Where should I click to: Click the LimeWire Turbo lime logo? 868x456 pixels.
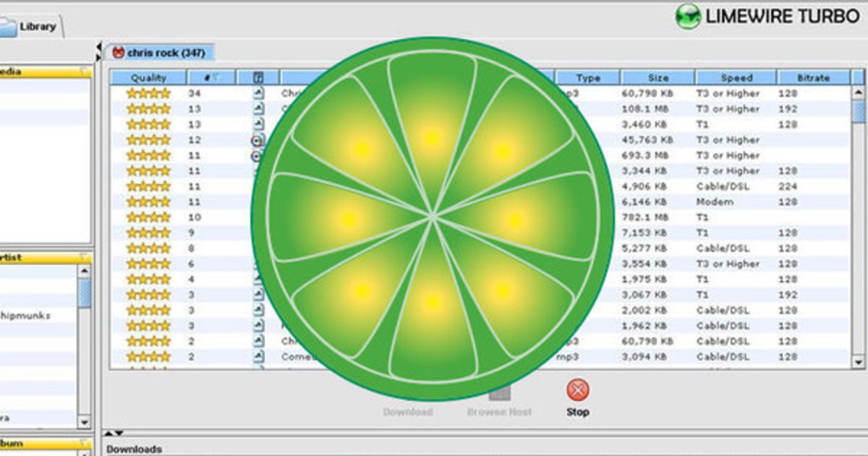pyautogui.click(x=689, y=15)
